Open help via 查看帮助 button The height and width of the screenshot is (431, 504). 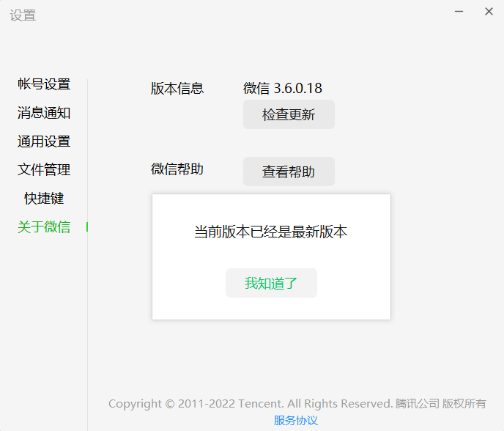click(x=289, y=172)
